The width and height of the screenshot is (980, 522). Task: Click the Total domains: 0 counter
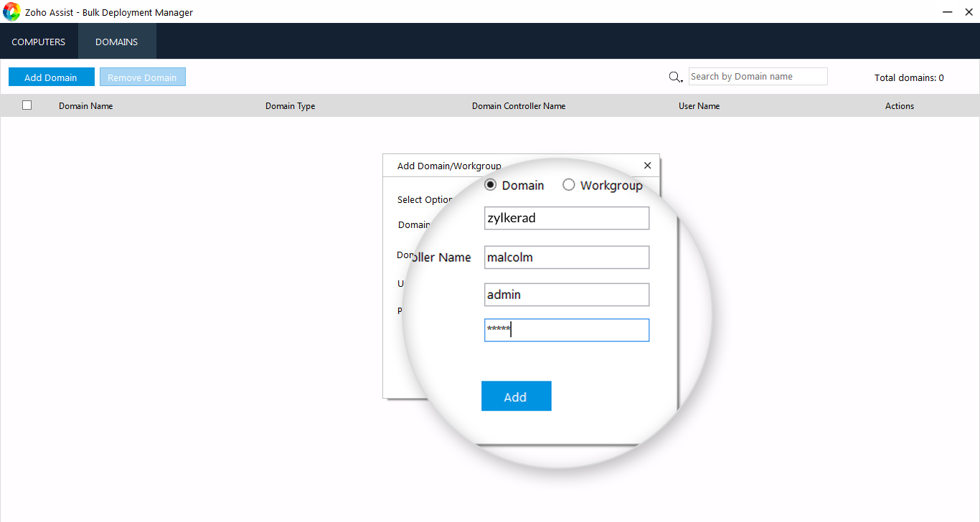[909, 77]
